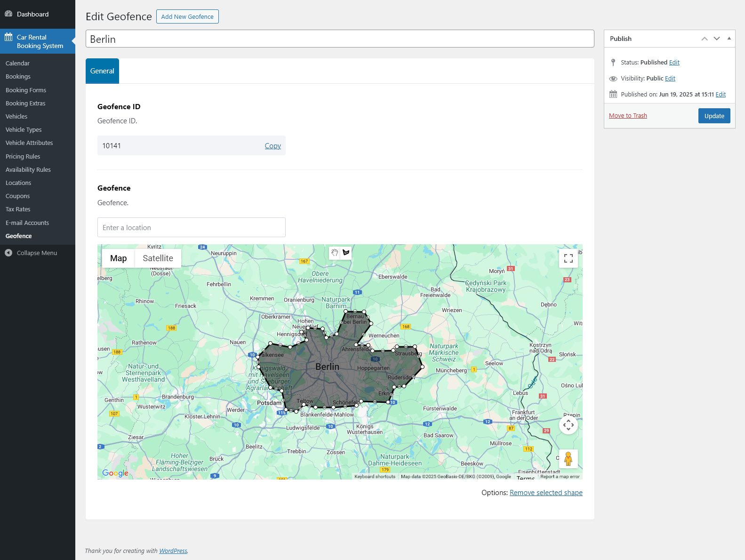
Task: Click the map camera controls button
Action: (569, 425)
